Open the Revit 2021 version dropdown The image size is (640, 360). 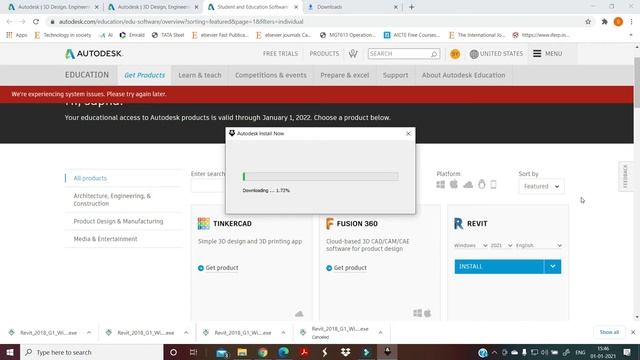click(501, 245)
